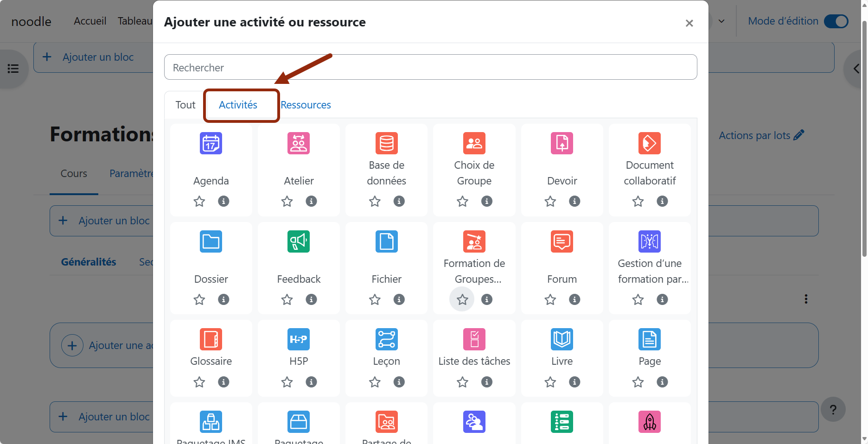Image resolution: width=868 pixels, height=444 pixels.
Task: Star the Atelier activity as favorite
Action: 287,201
